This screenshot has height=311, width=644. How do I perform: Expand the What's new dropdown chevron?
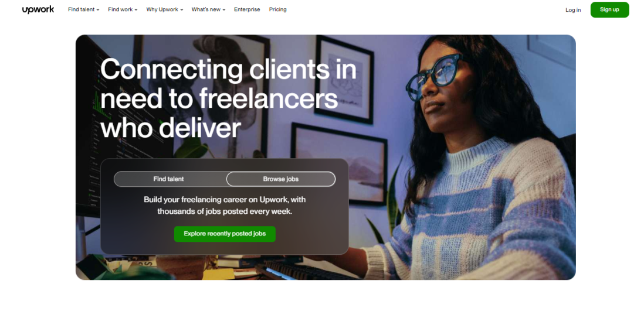point(224,10)
